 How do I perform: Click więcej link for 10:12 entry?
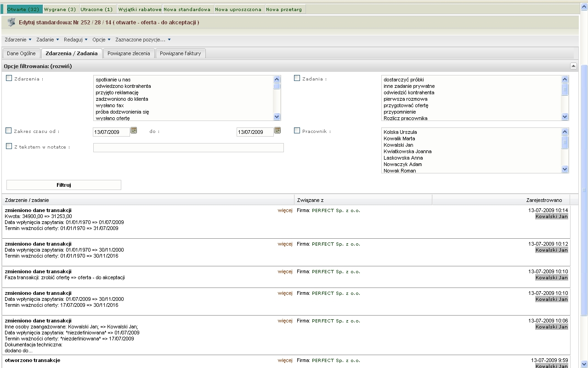click(285, 244)
